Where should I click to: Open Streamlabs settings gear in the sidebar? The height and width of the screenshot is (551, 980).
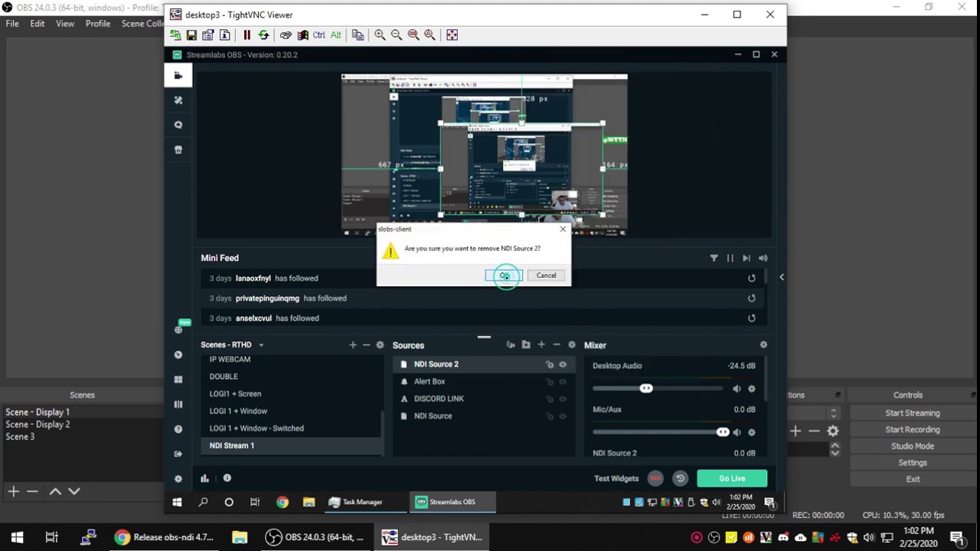coord(178,479)
